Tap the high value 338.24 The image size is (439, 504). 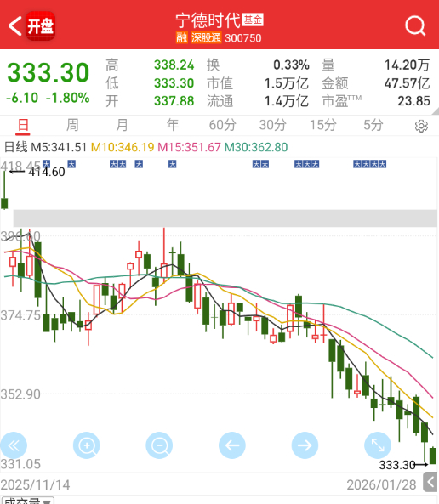[174, 65]
